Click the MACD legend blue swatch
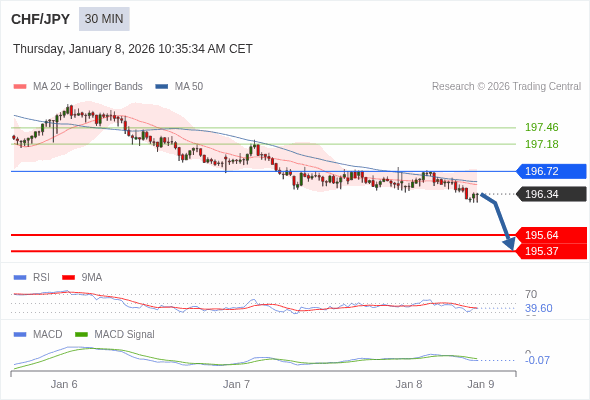Viewport: 590px width, 400px height. (20, 335)
